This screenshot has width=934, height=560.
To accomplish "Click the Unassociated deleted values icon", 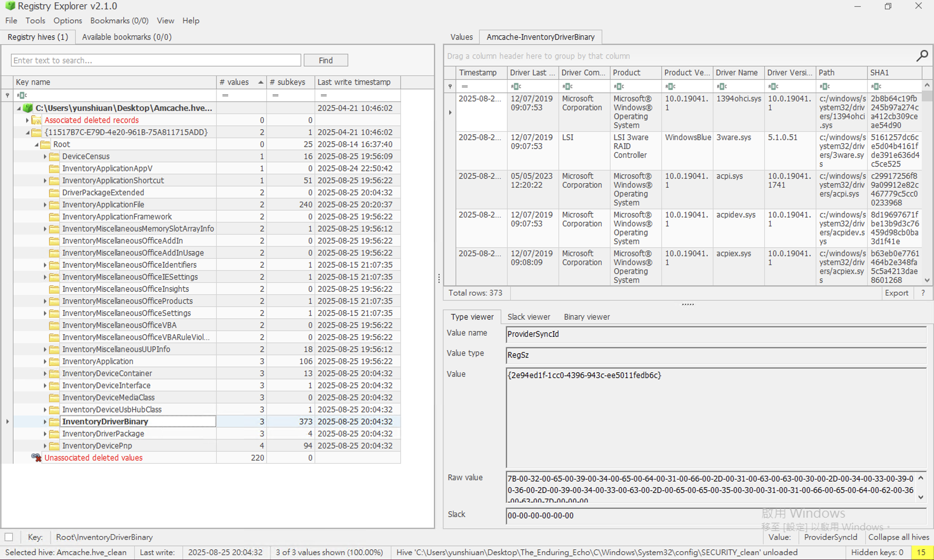I will (36, 457).
